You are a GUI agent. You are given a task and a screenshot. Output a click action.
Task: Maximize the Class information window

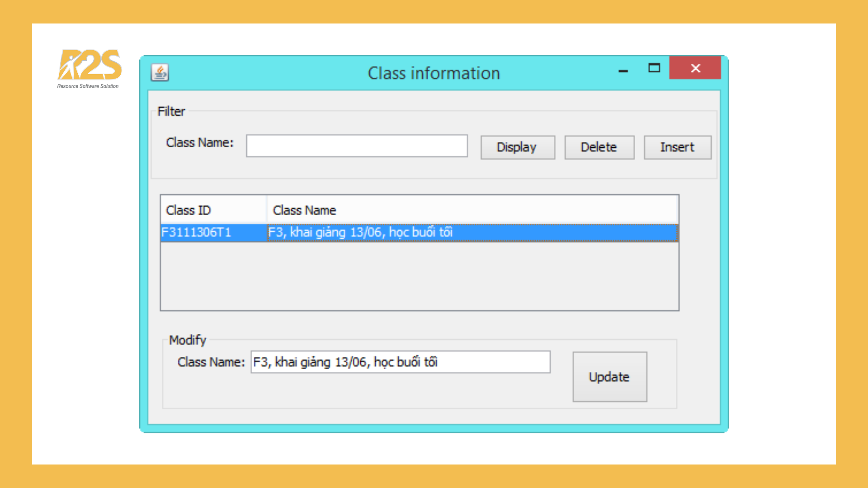654,68
